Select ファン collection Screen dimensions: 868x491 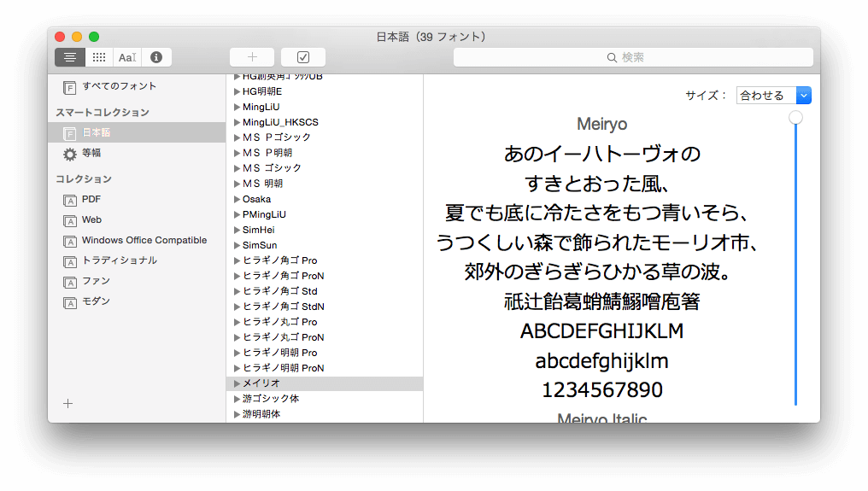click(x=136, y=281)
